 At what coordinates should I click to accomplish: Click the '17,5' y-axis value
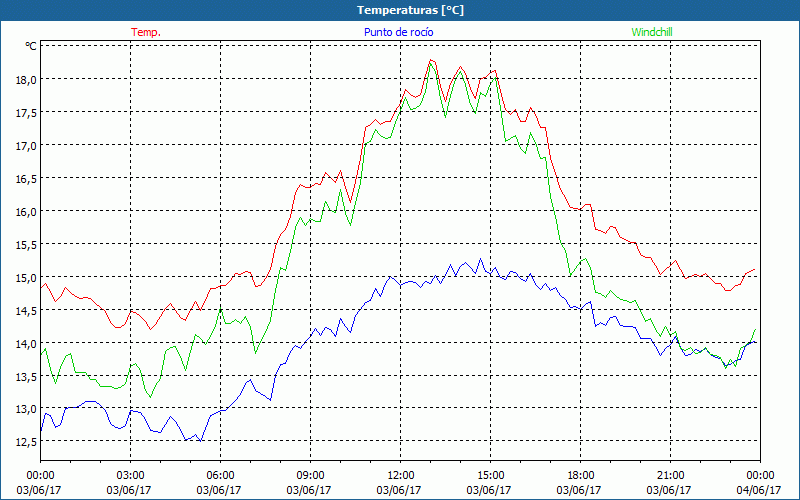[x=26, y=112]
